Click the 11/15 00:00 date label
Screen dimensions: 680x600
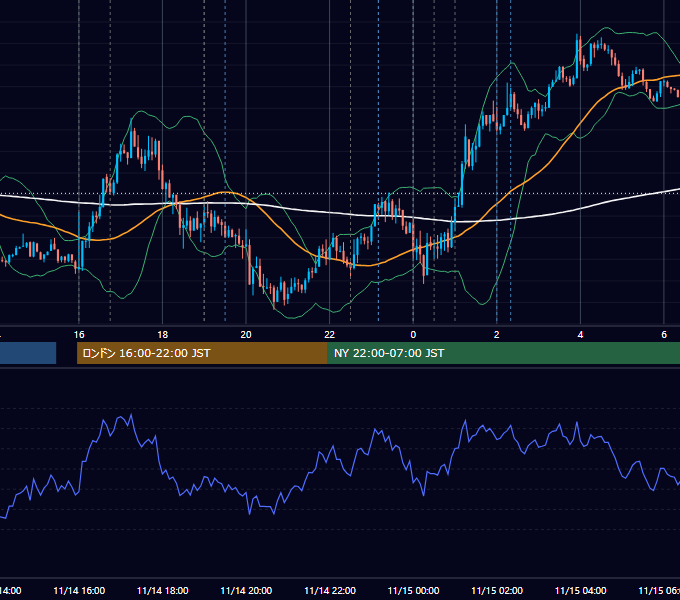[x=413, y=590]
